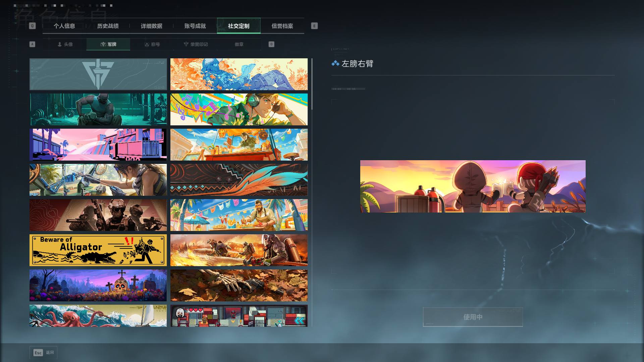Choose the headphones music notes dog tag

click(239, 110)
